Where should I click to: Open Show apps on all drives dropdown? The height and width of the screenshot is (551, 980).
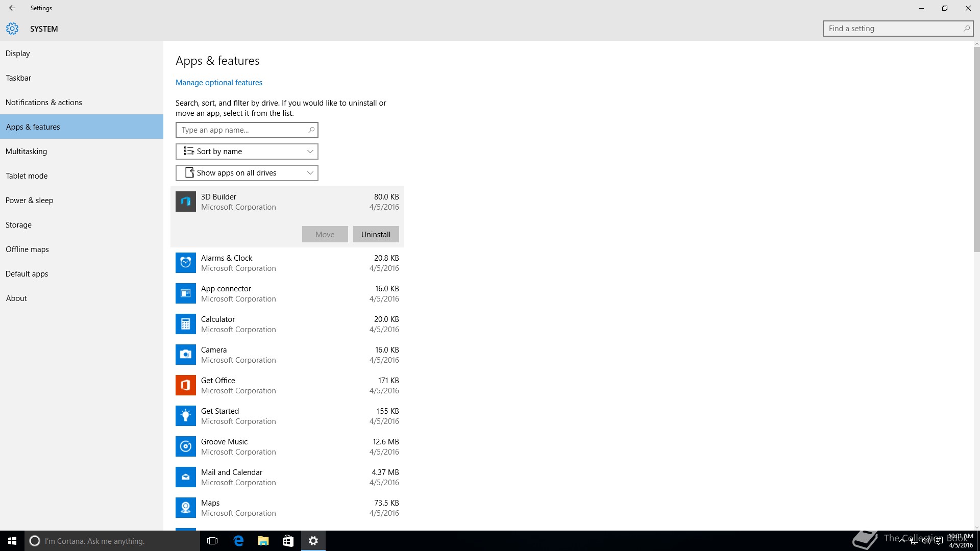pos(247,173)
